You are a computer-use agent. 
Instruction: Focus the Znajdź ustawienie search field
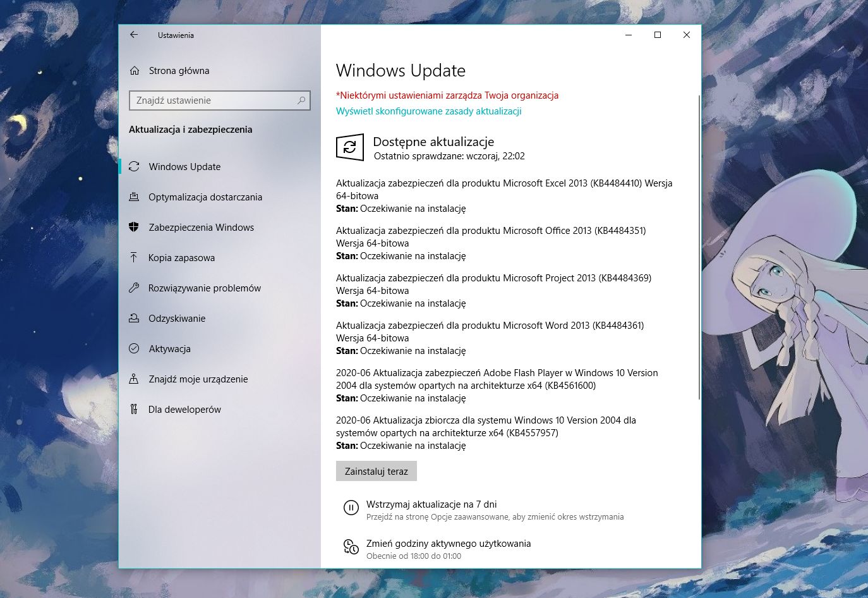tap(220, 100)
